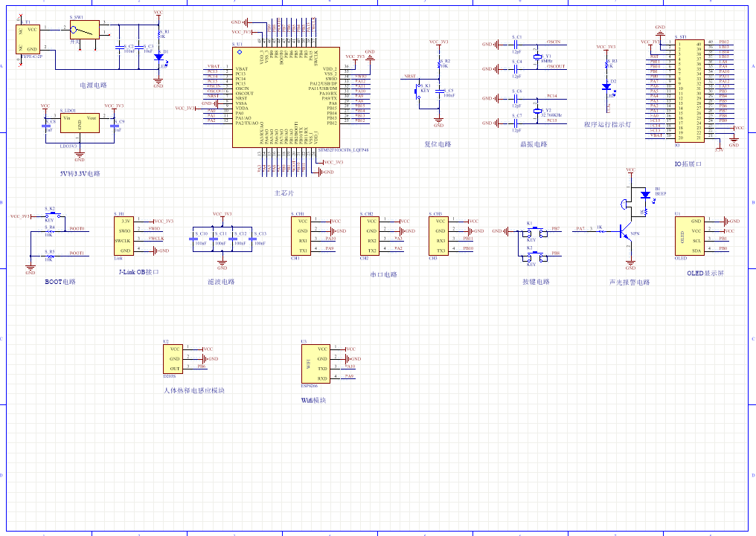The width and height of the screenshot is (756, 536).
Task: Select the '人体热释电感应模块' label
Action: coord(193,390)
